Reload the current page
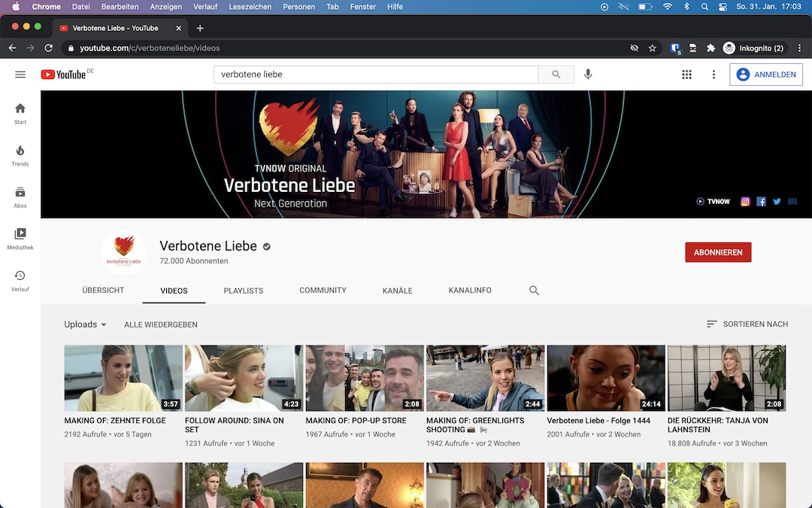The image size is (812, 508). (48, 47)
